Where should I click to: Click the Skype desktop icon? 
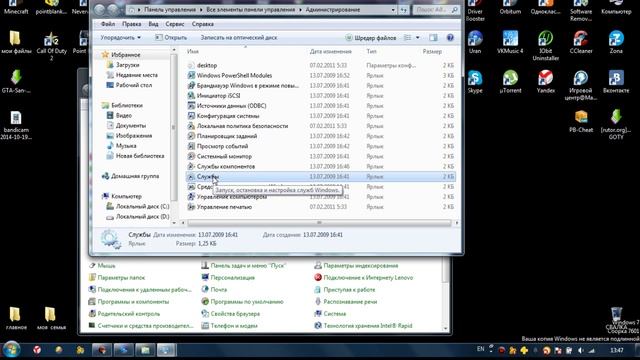pos(475,82)
